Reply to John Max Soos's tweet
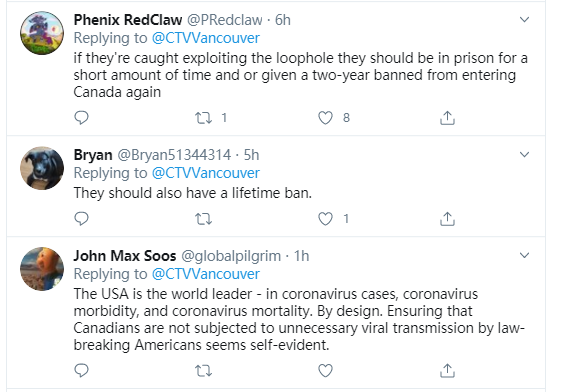572x392 pixels. coord(81,370)
